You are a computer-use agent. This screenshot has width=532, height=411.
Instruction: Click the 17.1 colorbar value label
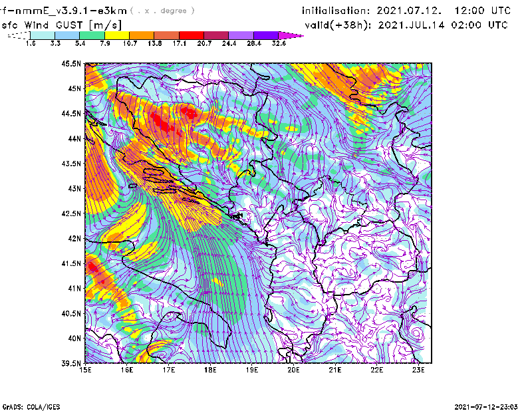click(180, 43)
